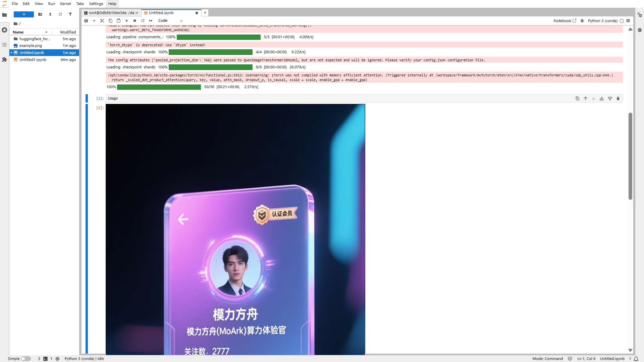Switch kernel via Python 3 (conda) label
The width and height of the screenshot is (644, 362).
pyautogui.click(x=602, y=21)
